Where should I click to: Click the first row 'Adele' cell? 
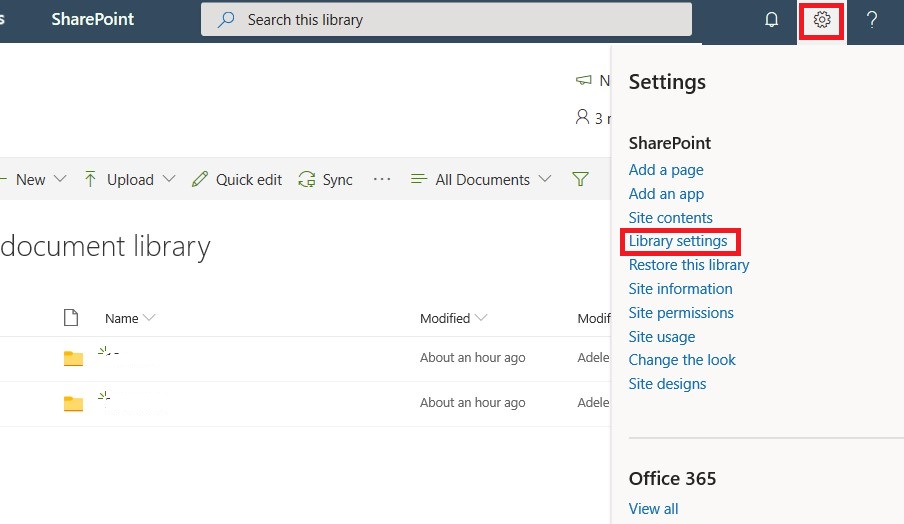click(593, 357)
